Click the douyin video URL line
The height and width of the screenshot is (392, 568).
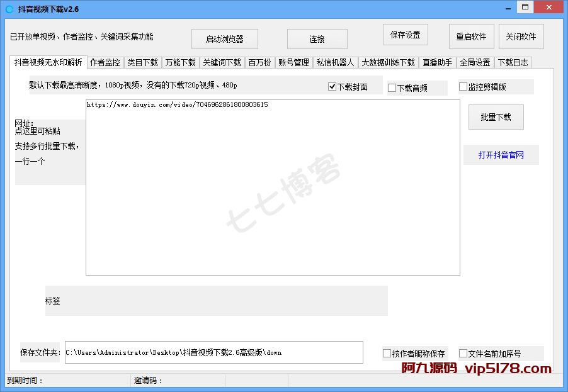[x=178, y=104]
